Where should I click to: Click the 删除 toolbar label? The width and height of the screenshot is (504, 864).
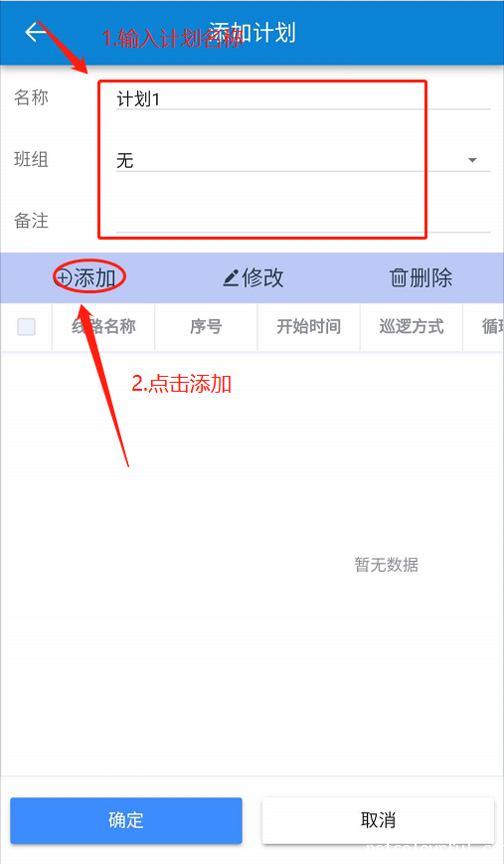(x=430, y=277)
